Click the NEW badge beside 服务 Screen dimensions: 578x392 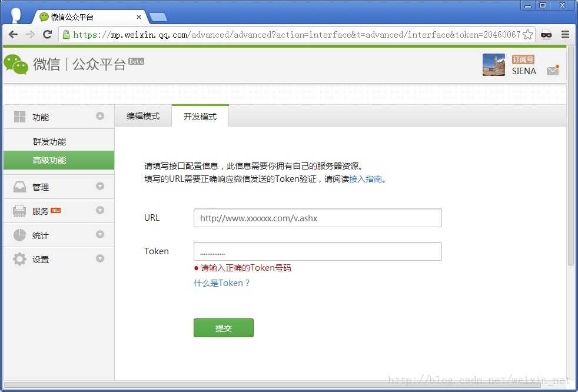click(x=56, y=210)
